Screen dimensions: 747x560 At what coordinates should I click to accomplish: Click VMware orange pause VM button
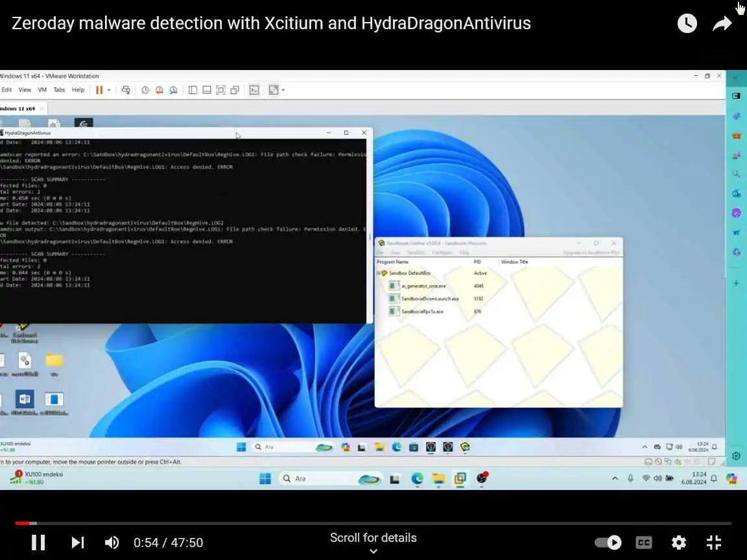point(99,90)
